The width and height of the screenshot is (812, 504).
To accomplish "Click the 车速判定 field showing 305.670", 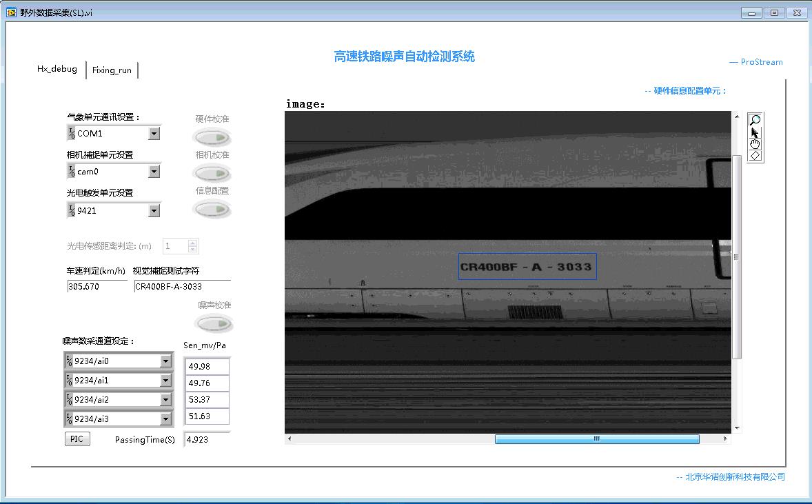I will click(97, 286).
